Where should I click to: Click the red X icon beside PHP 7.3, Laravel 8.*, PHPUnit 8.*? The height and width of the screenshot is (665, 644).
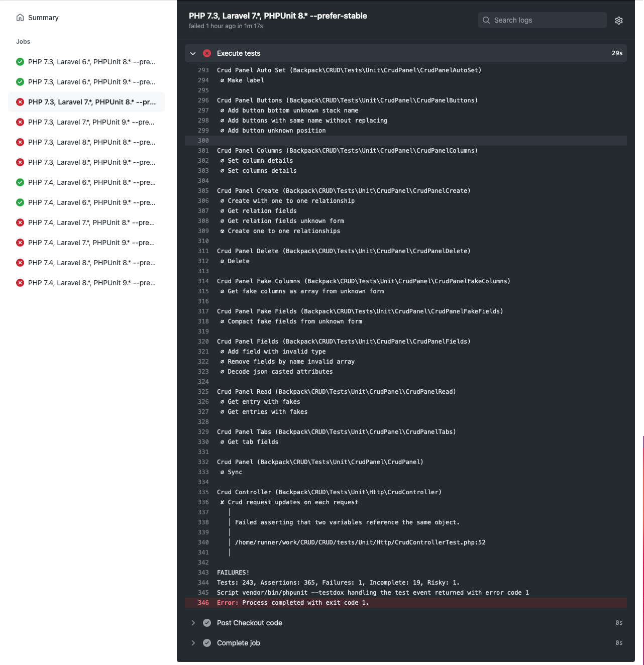(x=20, y=142)
